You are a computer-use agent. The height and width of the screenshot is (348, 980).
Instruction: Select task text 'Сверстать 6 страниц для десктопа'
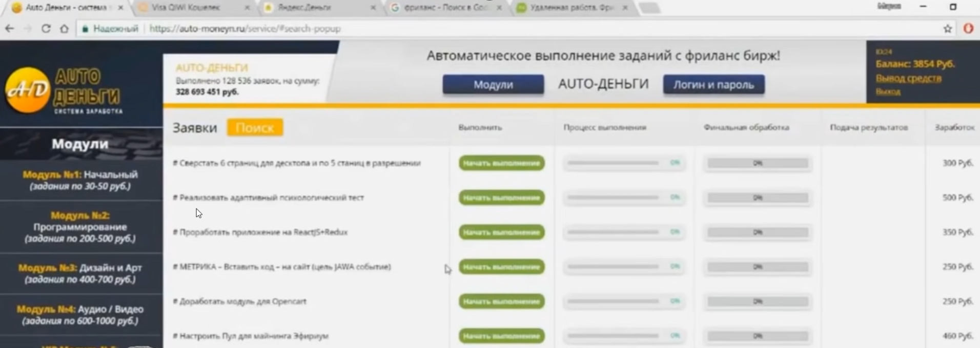click(297, 163)
